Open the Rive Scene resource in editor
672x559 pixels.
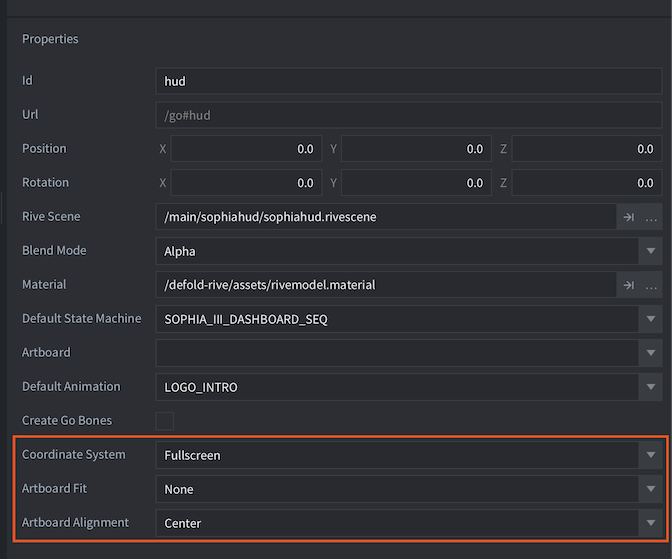(629, 217)
